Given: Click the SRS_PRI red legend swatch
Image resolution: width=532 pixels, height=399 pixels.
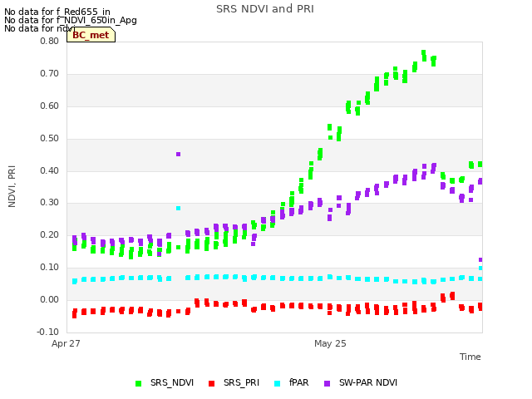Looking at the screenshot, I should [211, 383].
